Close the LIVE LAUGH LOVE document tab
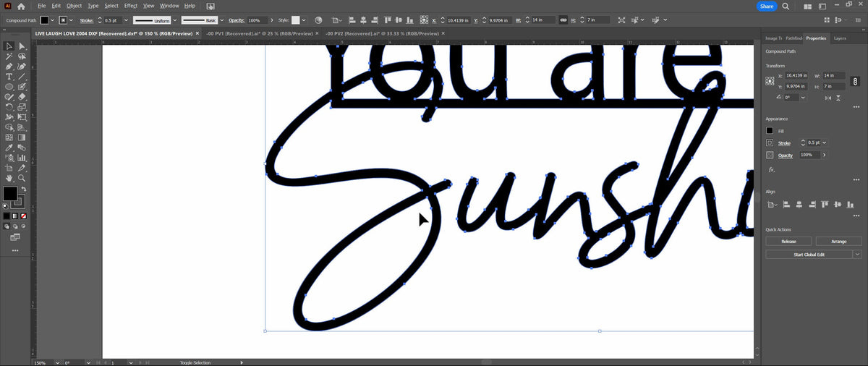The height and width of the screenshot is (366, 868). coord(197,33)
